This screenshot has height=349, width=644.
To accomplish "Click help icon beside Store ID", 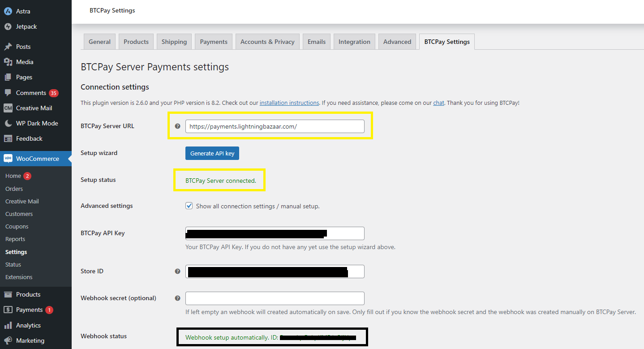I will pos(177,271).
